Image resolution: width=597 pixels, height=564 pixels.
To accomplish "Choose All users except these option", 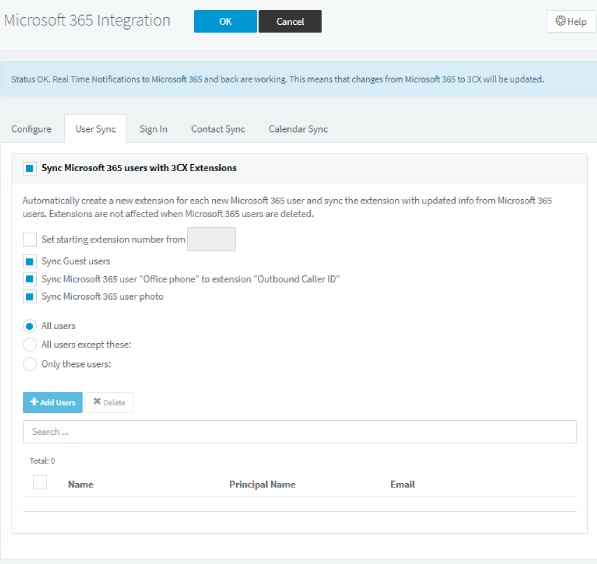I will point(30,345).
